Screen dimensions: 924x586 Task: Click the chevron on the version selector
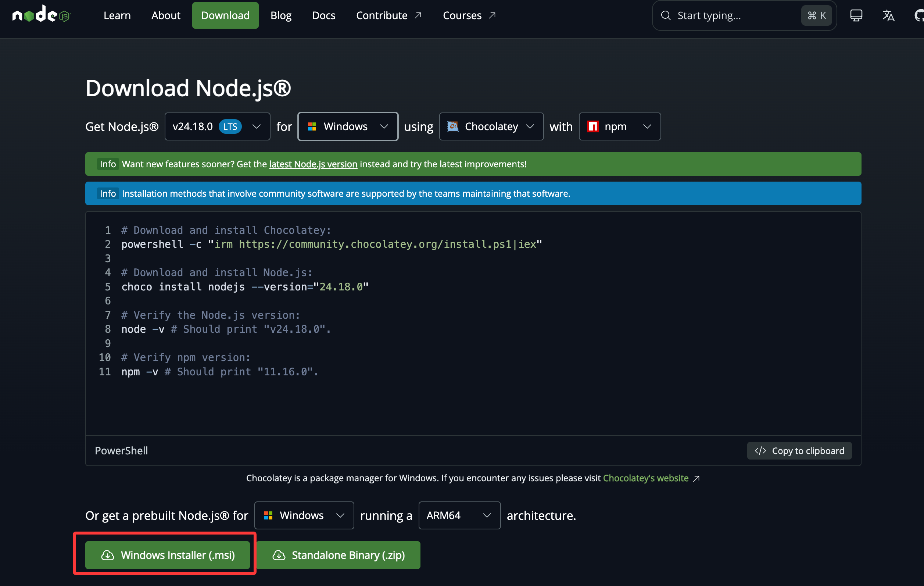tap(256, 126)
